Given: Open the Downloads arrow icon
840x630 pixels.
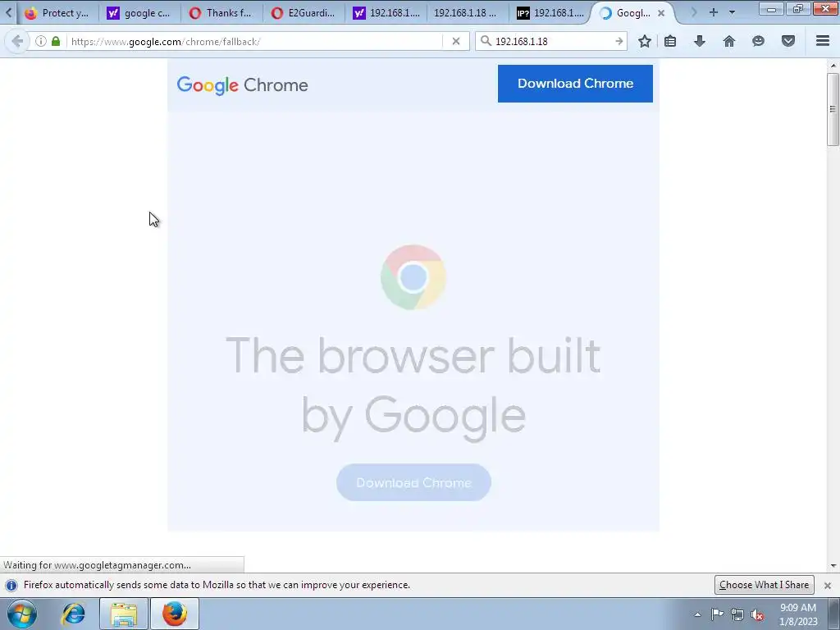Looking at the screenshot, I should pos(700,41).
